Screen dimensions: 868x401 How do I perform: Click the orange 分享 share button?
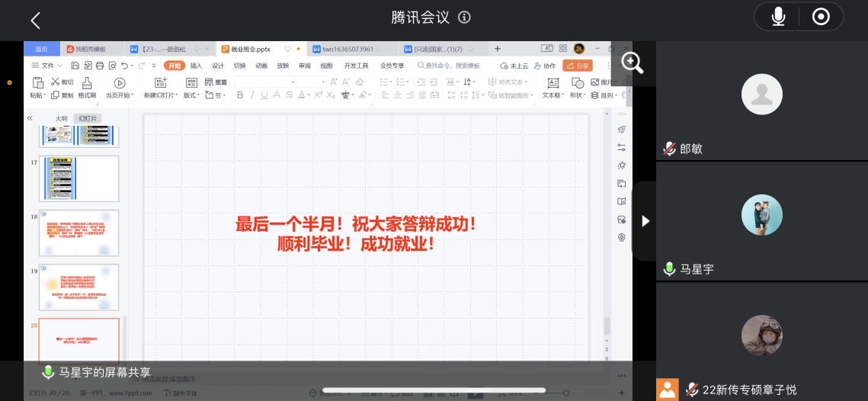(x=578, y=66)
